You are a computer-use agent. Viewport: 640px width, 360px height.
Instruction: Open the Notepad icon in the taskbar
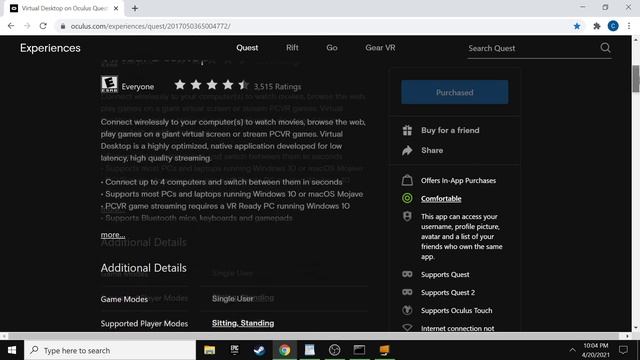point(309,350)
